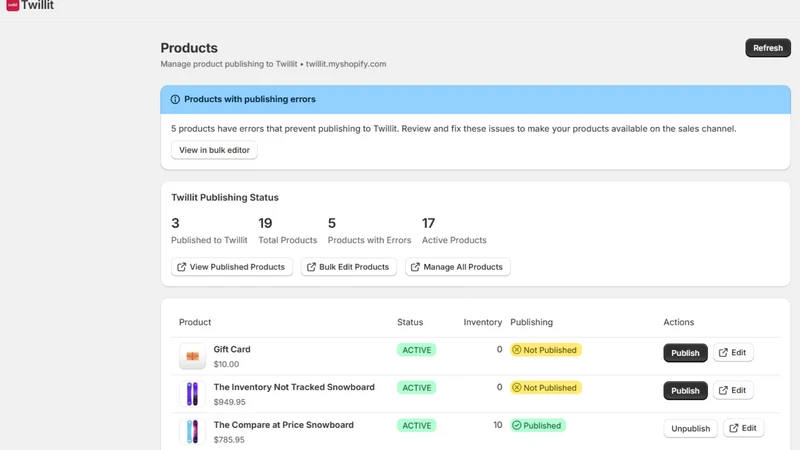This screenshot has height=450, width=800.
Task: Click the Publishing column header
Action: click(532, 322)
